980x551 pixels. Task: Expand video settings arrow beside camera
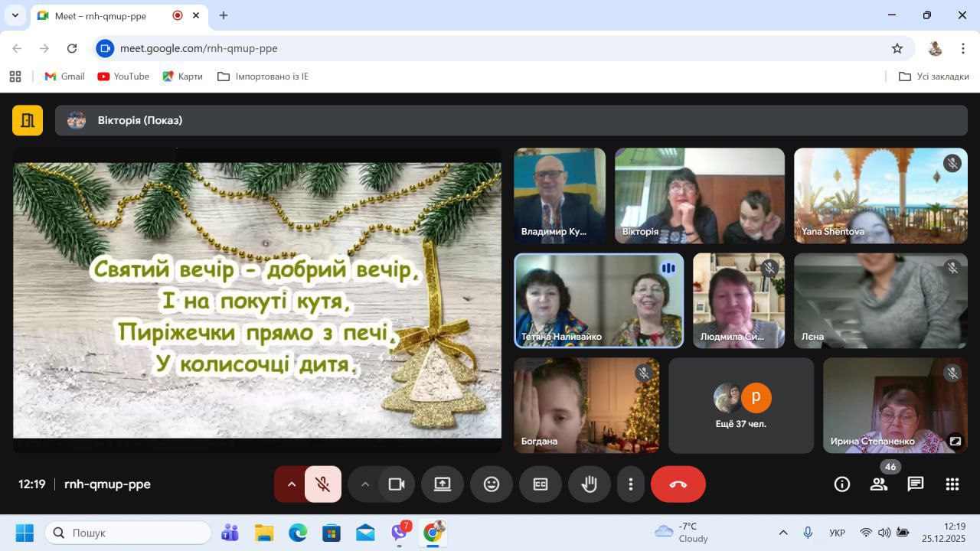[x=365, y=484]
